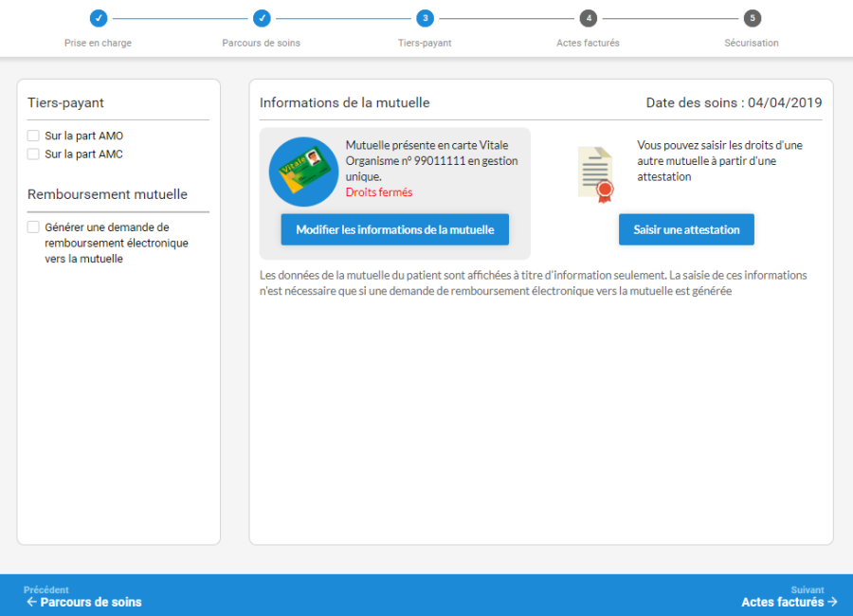This screenshot has width=853, height=616.
Task: Click Saisir une attestation button
Action: click(686, 229)
